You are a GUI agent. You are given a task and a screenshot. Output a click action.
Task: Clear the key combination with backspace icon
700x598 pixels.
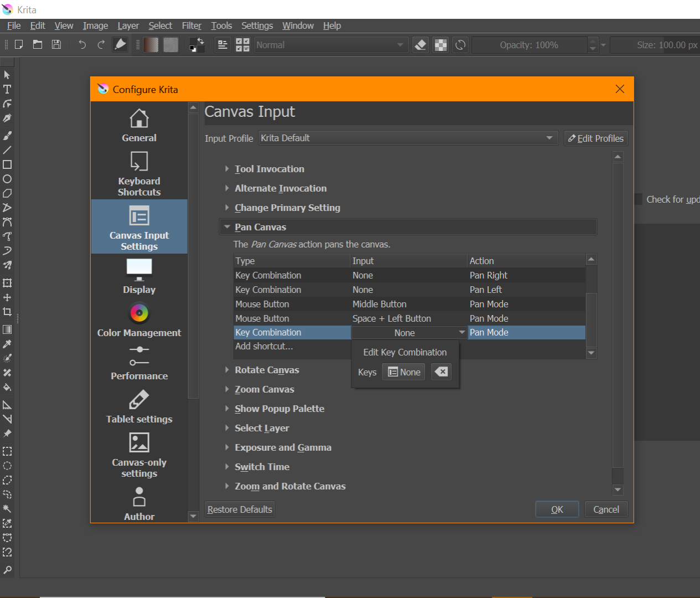[x=441, y=372]
